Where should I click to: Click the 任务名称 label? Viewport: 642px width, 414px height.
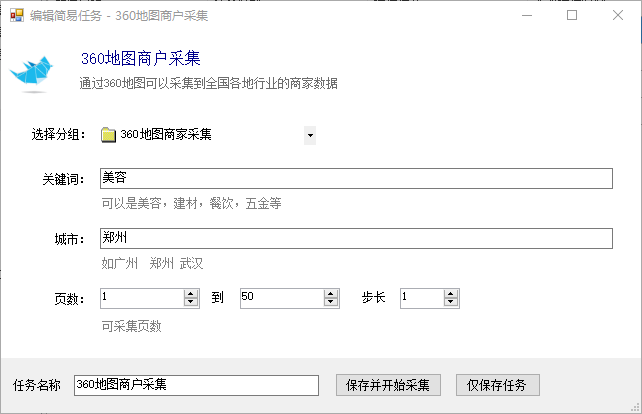pyautogui.click(x=37, y=385)
